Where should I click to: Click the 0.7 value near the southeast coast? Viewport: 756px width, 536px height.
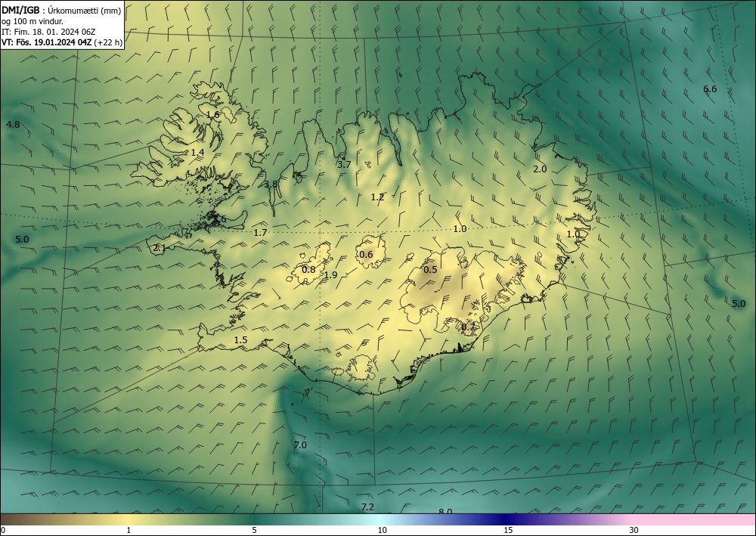[468, 327]
